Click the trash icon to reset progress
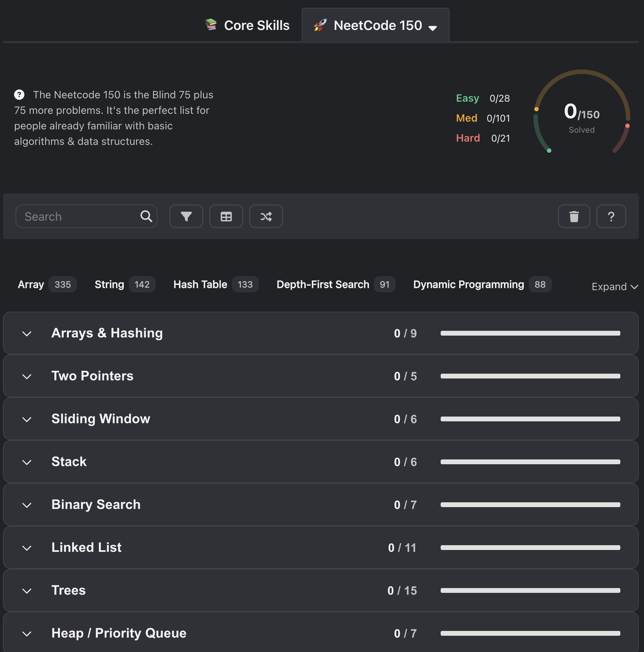 point(574,216)
